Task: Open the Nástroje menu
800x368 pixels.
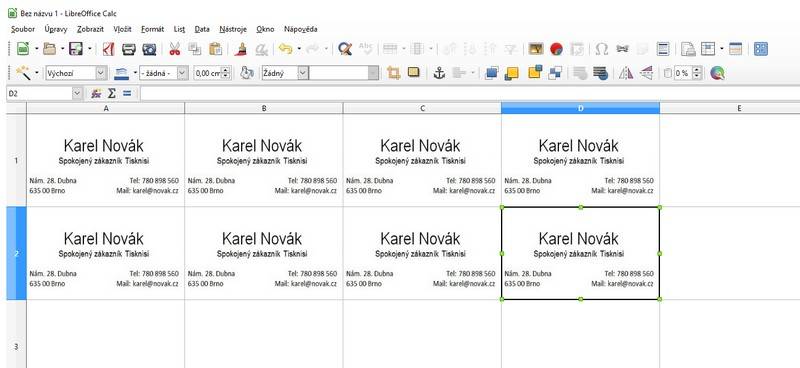Action: coord(233,29)
